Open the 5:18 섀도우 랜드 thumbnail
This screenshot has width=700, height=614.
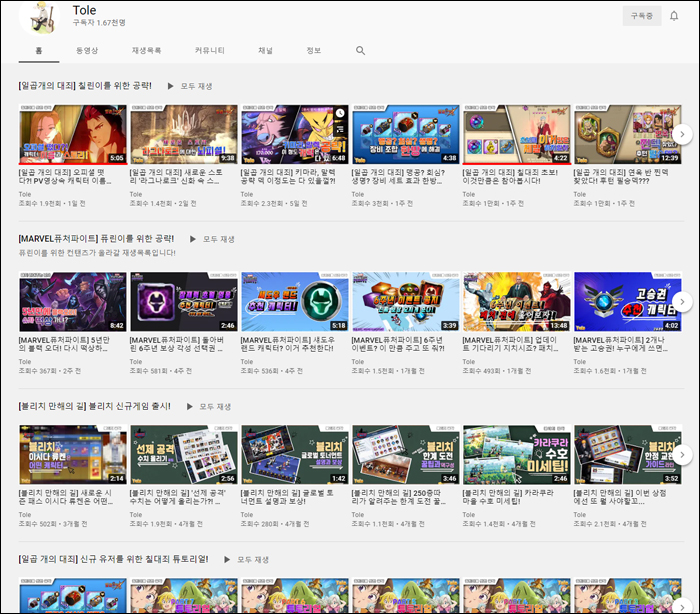coord(295,302)
